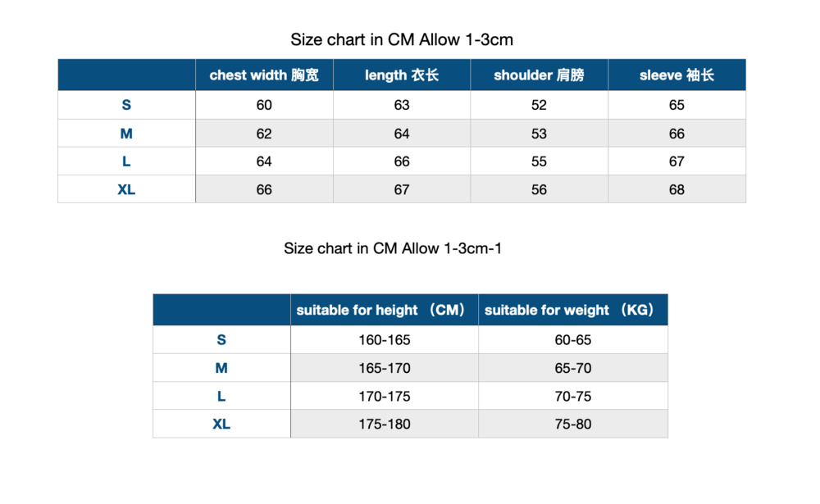The image size is (820, 504).
Task: Click sleeve value 68 for size XL
Action: click(676, 189)
